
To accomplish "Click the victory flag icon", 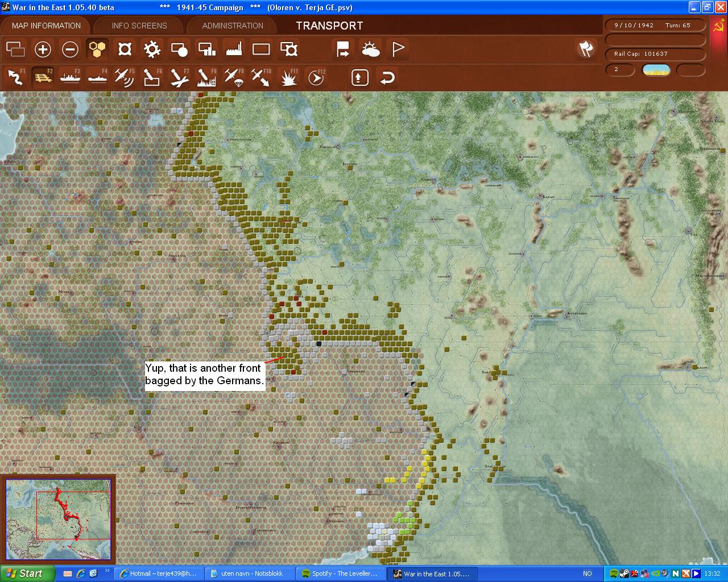I will click(397, 49).
